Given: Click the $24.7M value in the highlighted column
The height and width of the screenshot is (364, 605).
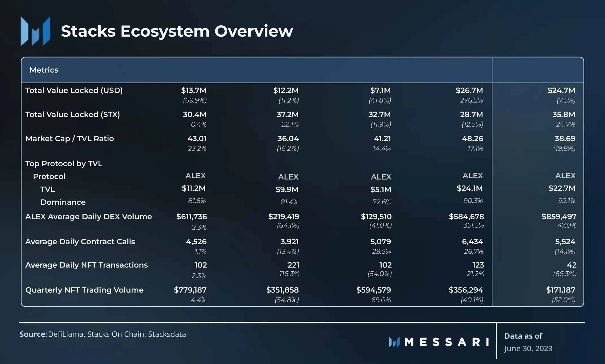Looking at the screenshot, I should coord(561,90).
